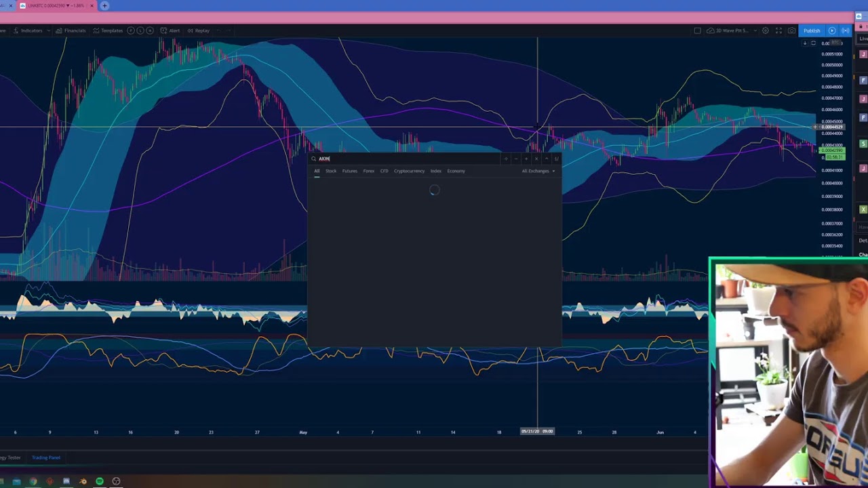868x488 pixels.
Task: Click the go live broadcast icon
Action: tap(846, 30)
